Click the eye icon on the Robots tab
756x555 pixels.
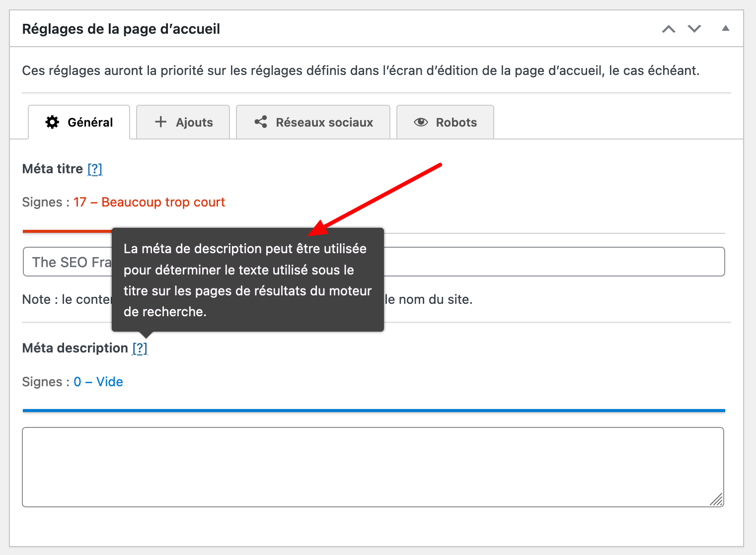point(421,122)
